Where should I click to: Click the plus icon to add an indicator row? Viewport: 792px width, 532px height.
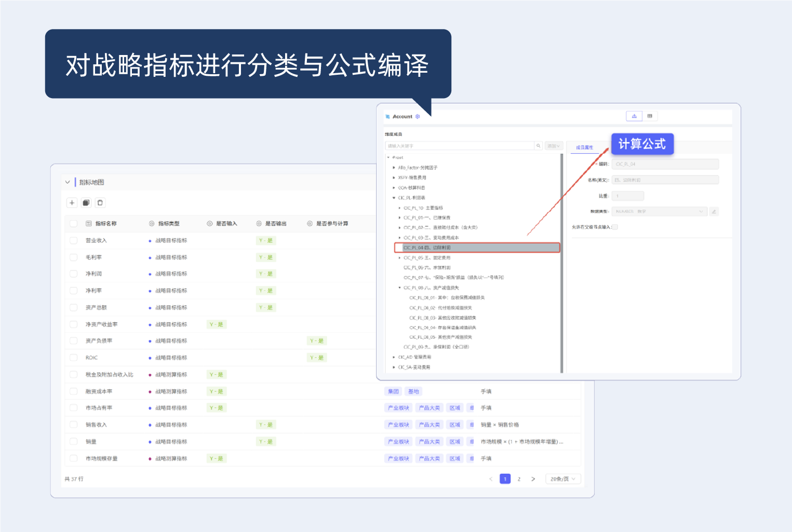coord(72,202)
